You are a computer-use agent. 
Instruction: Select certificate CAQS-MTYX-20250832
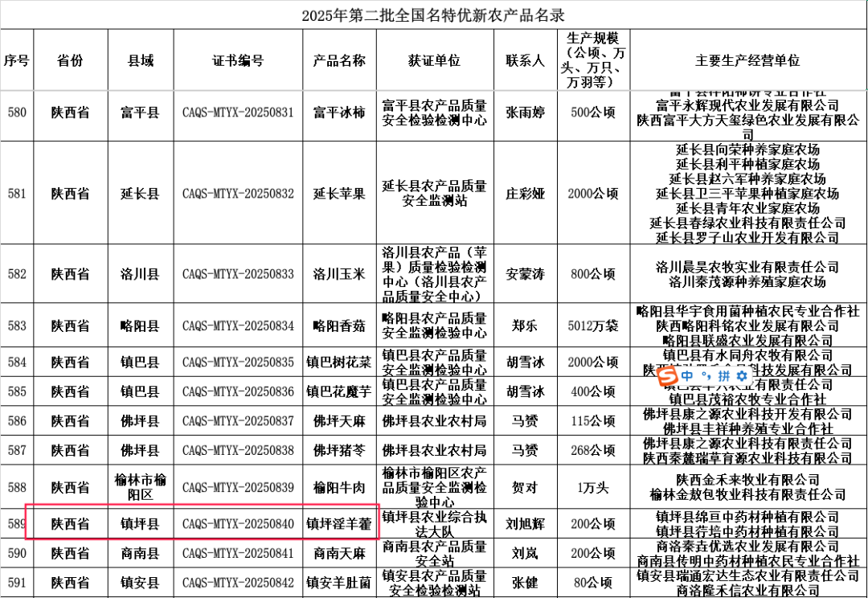tap(238, 193)
